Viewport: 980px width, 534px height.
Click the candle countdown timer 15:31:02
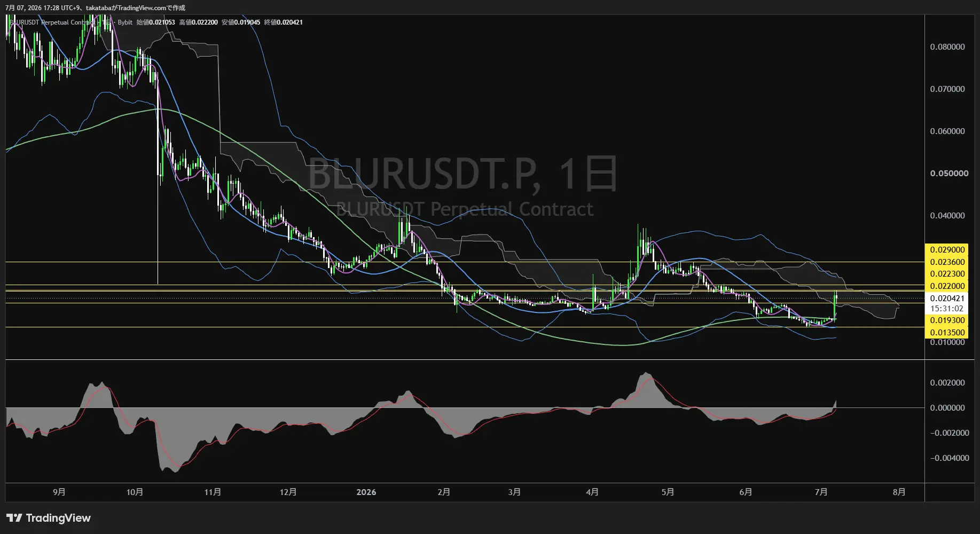click(x=947, y=309)
